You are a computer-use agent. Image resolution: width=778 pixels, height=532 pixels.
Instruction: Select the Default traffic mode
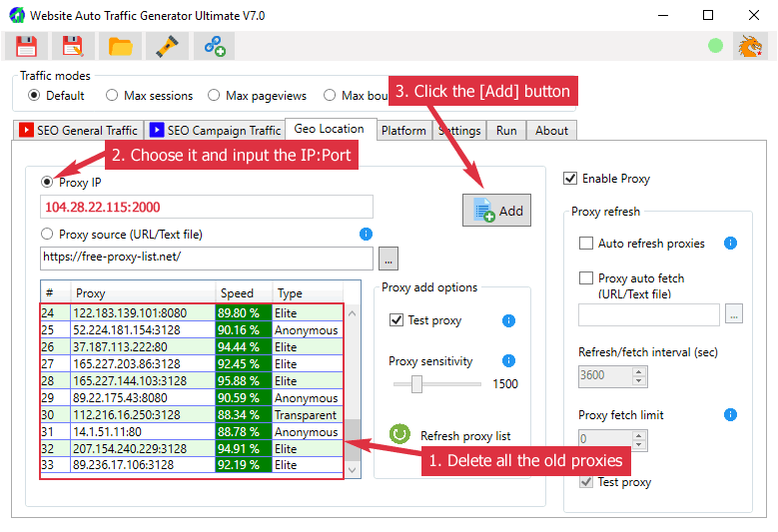coord(56,95)
